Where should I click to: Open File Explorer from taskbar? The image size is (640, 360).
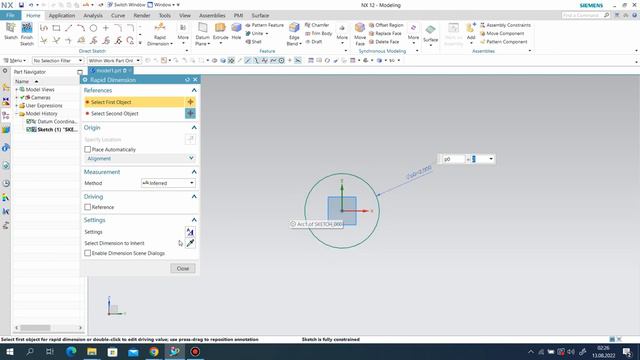coord(92,352)
